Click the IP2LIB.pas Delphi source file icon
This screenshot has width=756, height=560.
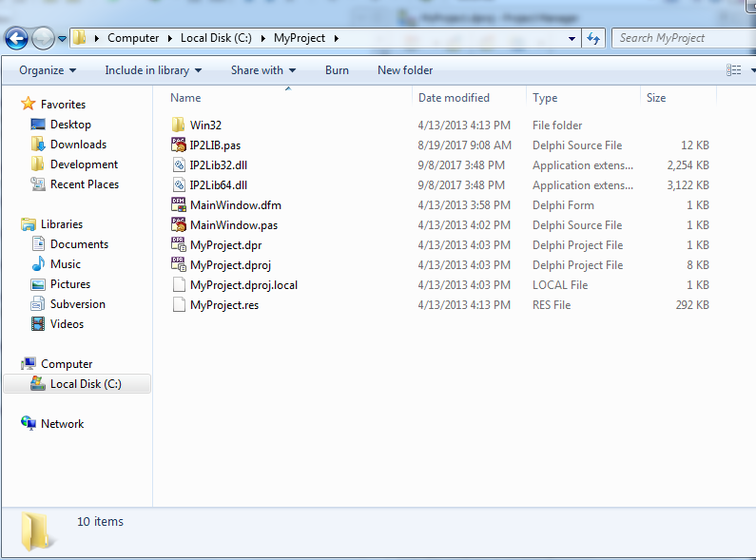tap(178, 145)
